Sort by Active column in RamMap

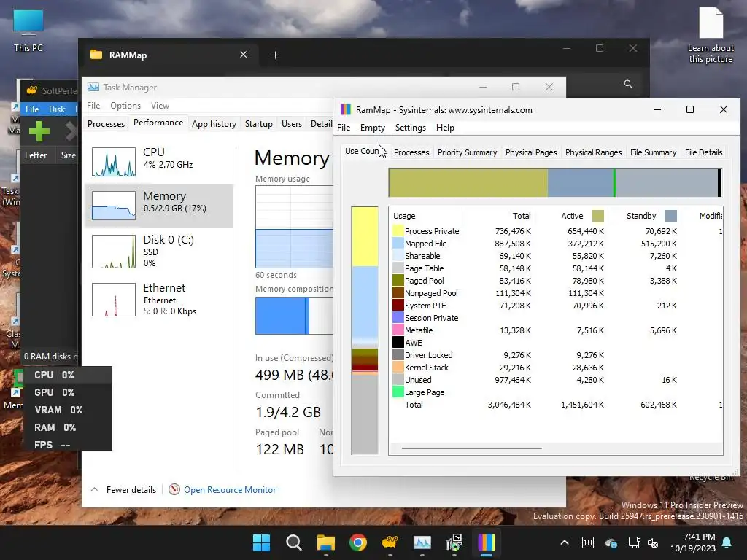click(x=571, y=216)
